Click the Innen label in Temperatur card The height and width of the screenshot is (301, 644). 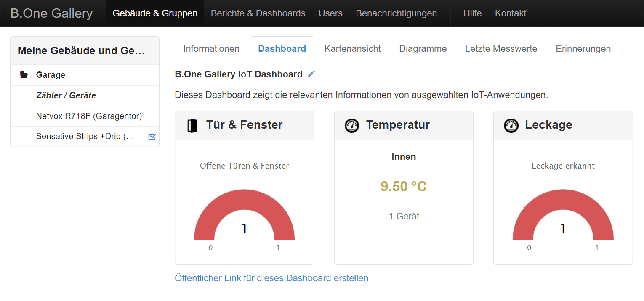(404, 157)
